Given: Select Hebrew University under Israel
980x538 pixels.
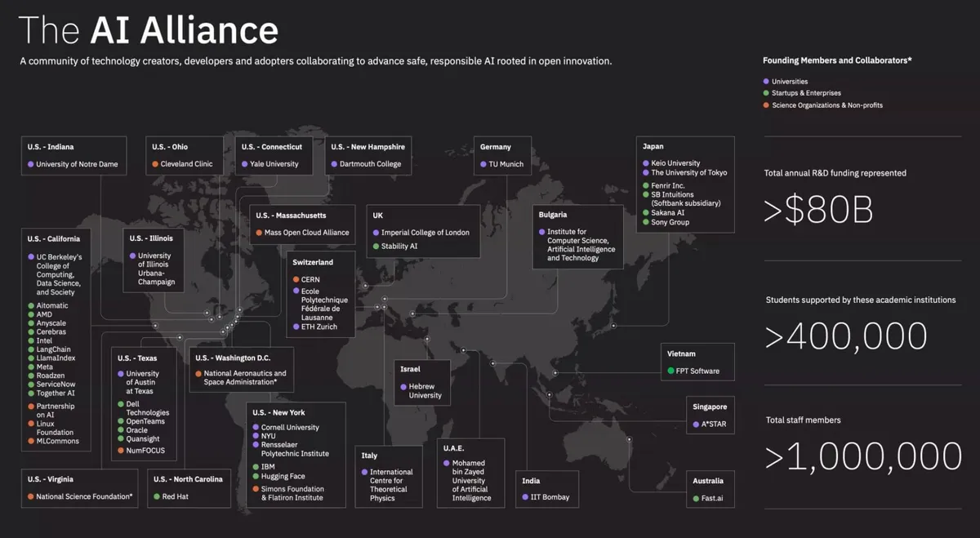Looking at the screenshot, I should click(425, 391).
